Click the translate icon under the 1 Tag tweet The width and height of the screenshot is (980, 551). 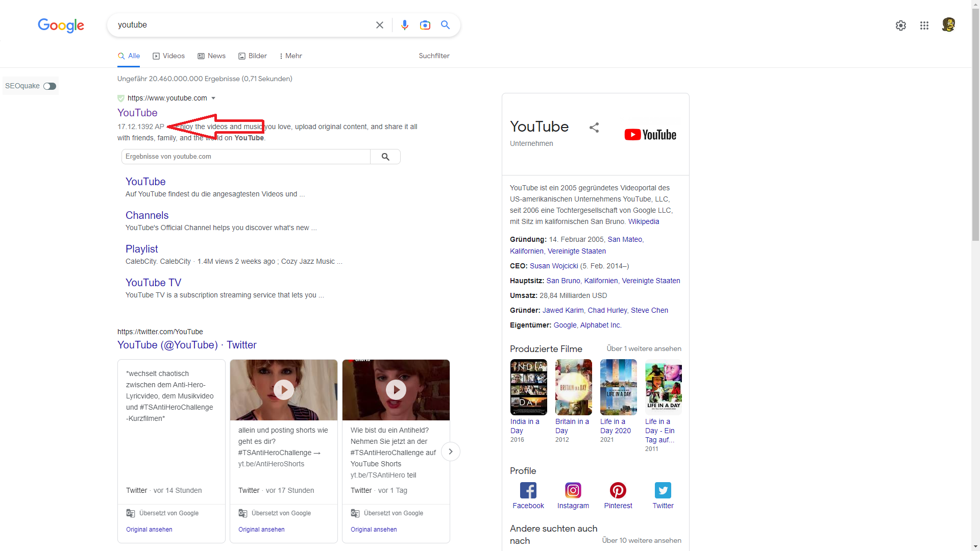(x=355, y=513)
